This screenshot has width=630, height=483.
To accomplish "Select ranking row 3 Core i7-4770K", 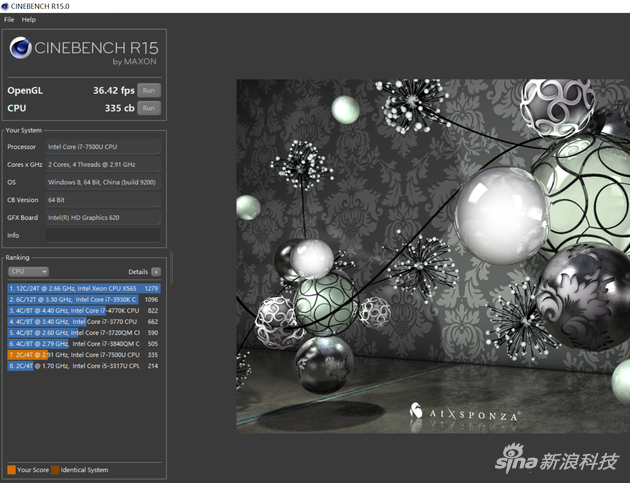I will pos(84,311).
